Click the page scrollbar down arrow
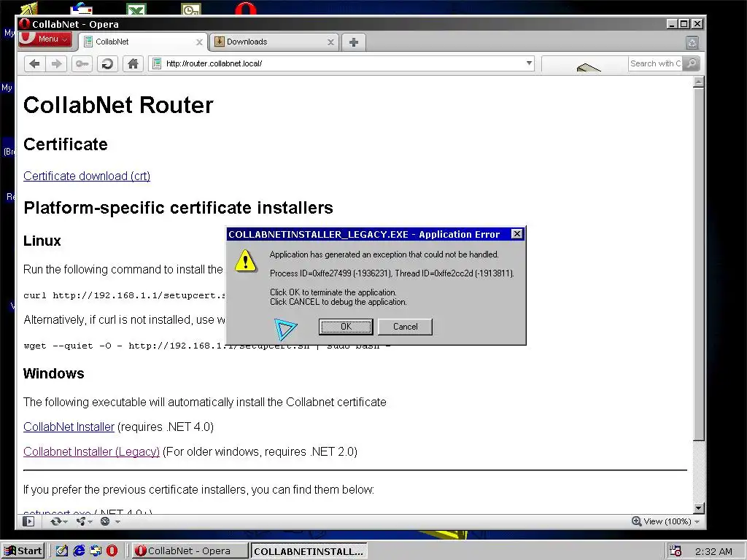Viewport: 747px width, 560px height. [x=699, y=508]
